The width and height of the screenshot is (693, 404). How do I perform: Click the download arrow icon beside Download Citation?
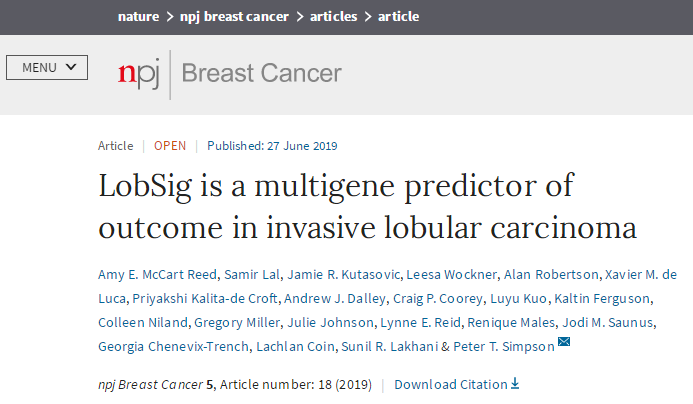(516, 384)
